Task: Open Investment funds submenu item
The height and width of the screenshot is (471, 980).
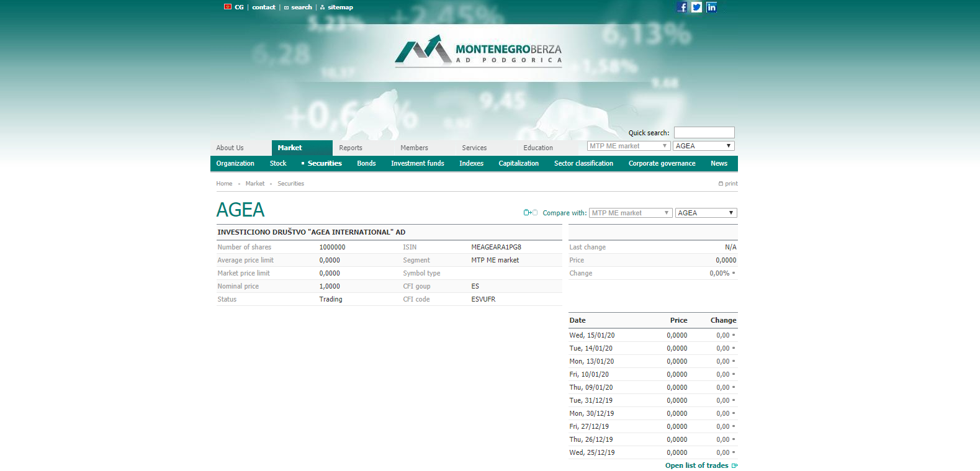Action: (x=417, y=164)
